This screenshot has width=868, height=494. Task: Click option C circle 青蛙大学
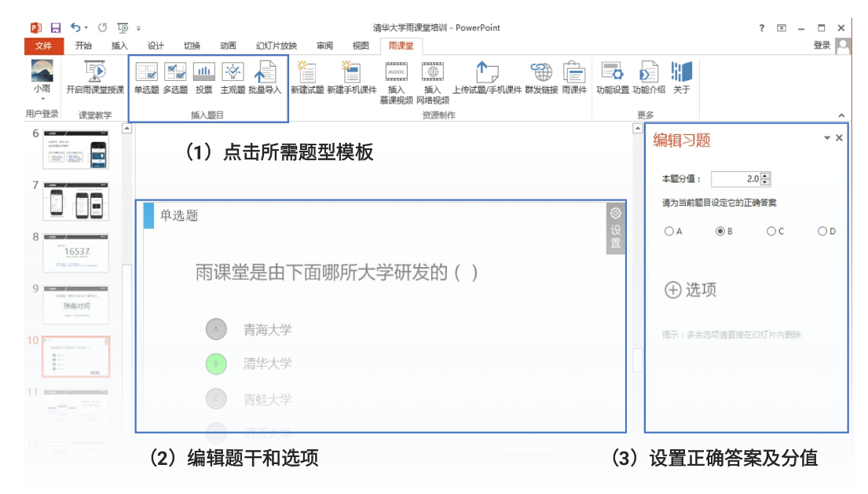(x=217, y=399)
